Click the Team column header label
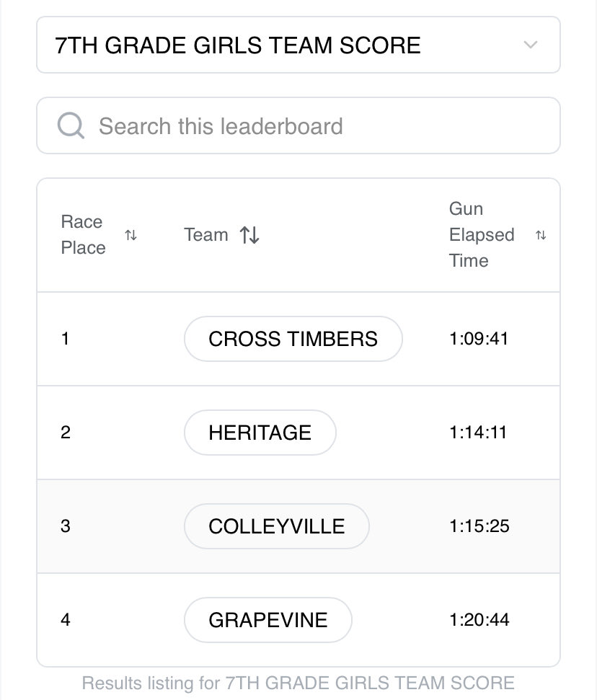The image size is (597, 700). click(205, 235)
